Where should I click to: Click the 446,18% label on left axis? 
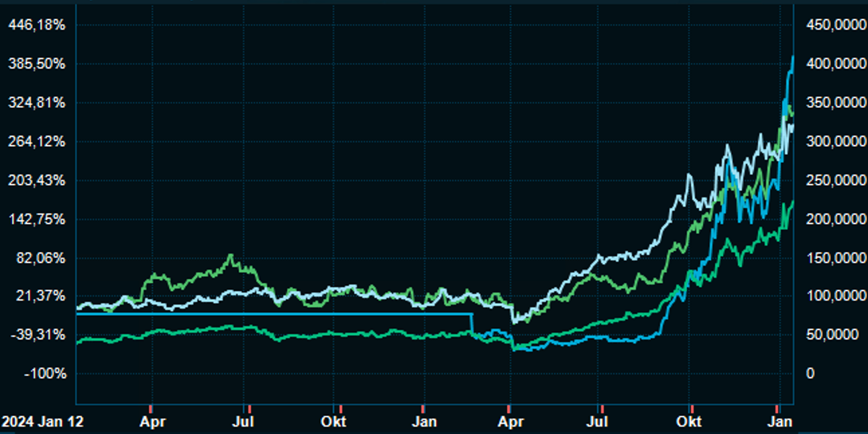(x=36, y=25)
